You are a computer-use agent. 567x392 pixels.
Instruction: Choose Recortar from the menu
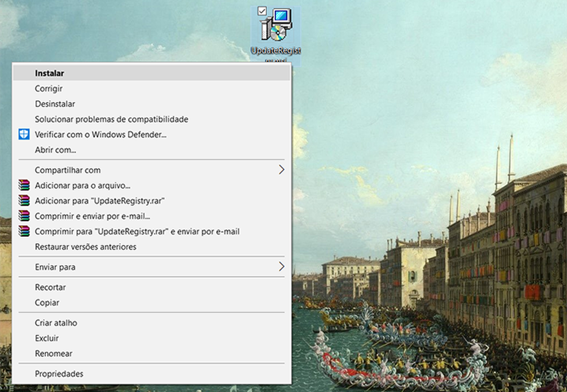(x=152, y=287)
